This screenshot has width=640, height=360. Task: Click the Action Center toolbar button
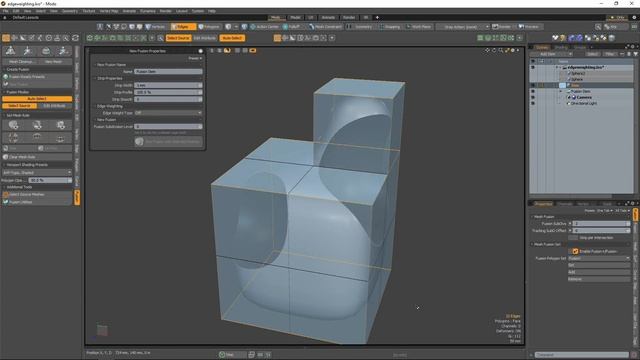(264, 27)
